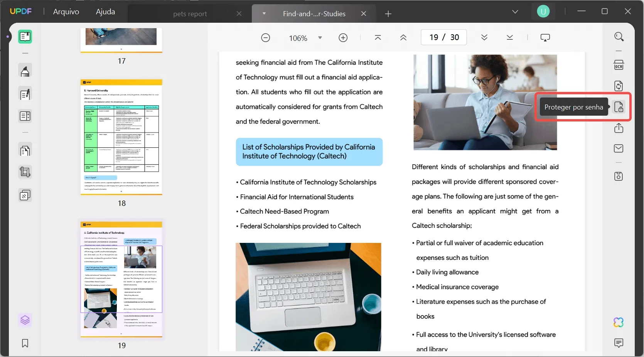Viewport: 644px width, 357px height.
Task: Toggle the bookmark panel icon
Action: coord(25,343)
